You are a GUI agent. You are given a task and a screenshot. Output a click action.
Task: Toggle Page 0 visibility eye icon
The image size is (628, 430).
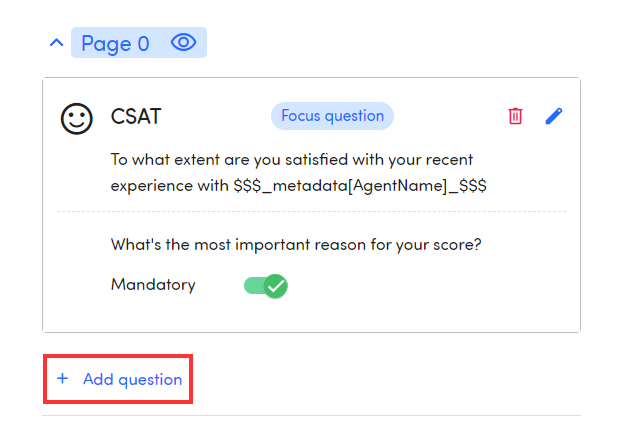tap(182, 43)
